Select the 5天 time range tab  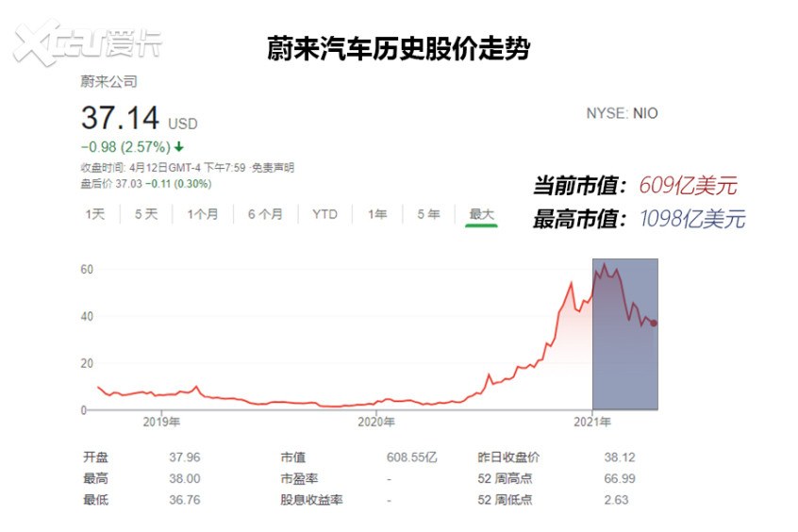(146, 214)
